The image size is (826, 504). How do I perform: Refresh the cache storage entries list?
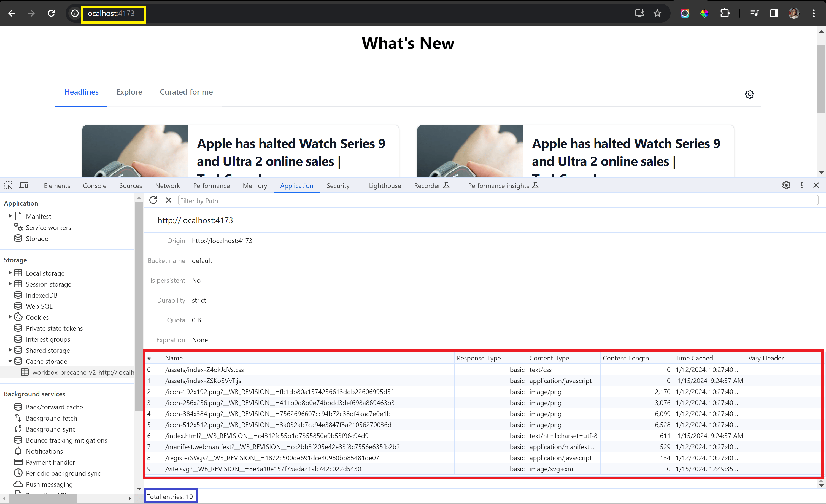tap(153, 200)
